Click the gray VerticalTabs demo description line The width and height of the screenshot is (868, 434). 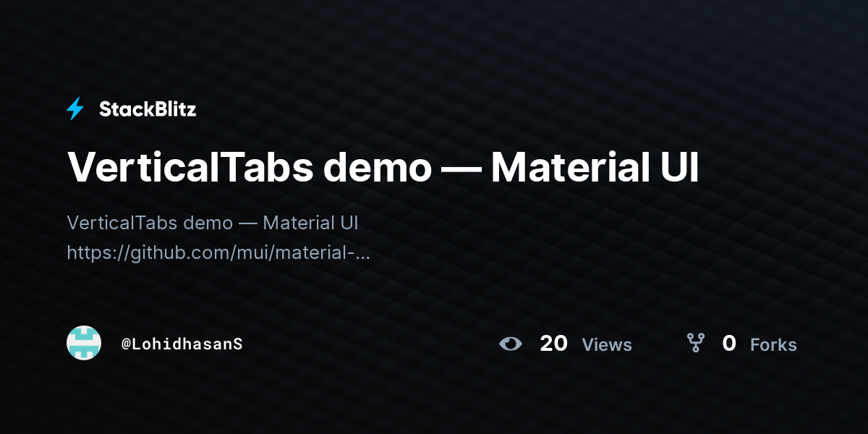[x=213, y=222]
